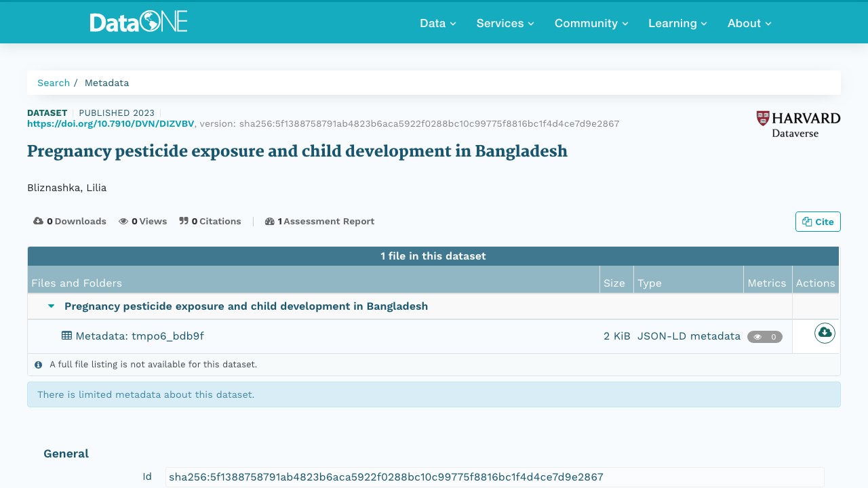868x488 pixels.
Task: Open the Services dropdown menu
Action: [x=505, y=23]
